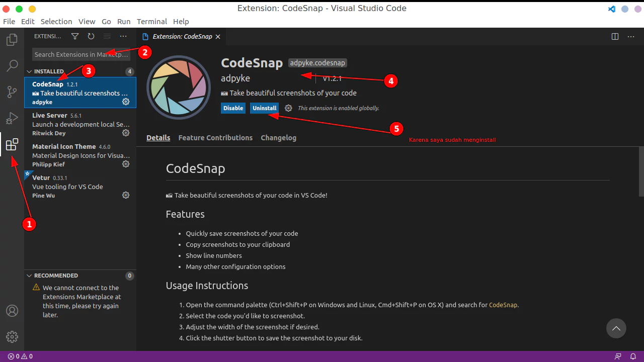Open the Help menu
Image resolution: width=644 pixels, height=362 pixels.
point(181,22)
